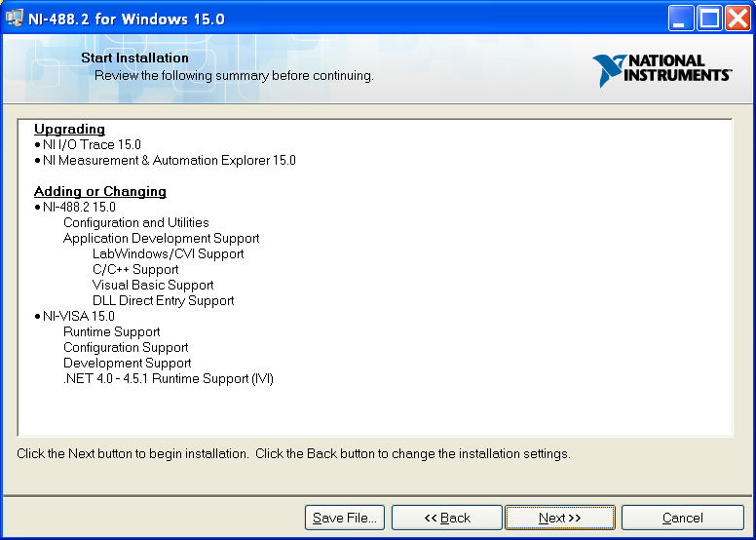Click DLL Direct Entry Support entry

[163, 300]
